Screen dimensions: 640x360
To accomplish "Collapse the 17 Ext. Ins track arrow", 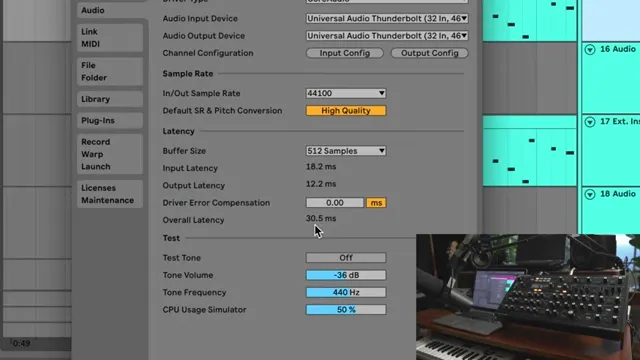I will coord(590,122).
